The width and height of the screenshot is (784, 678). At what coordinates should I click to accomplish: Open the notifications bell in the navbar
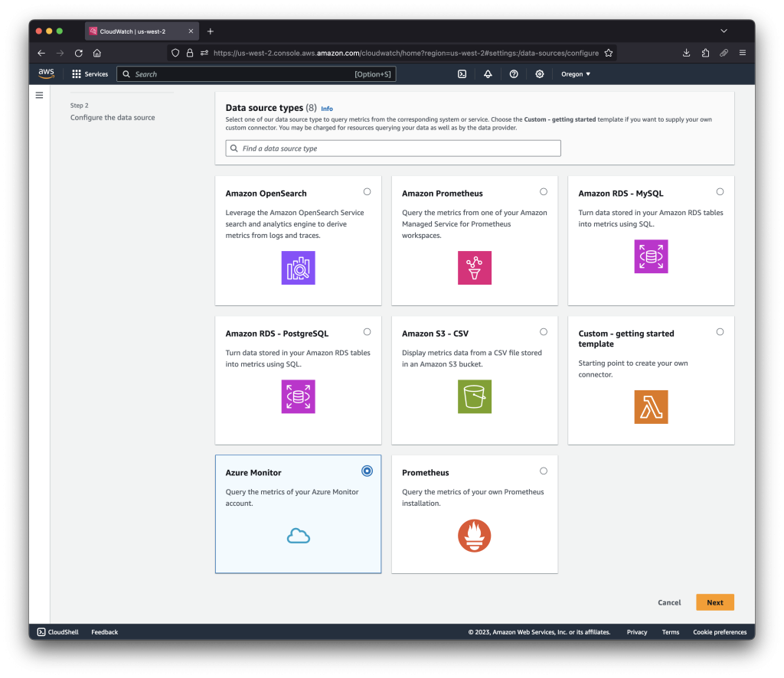pos(488,73)
